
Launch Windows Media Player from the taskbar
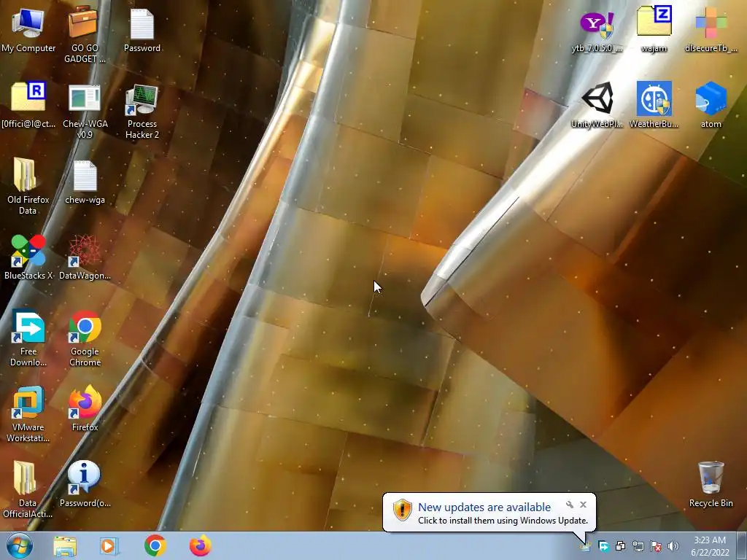109,546
